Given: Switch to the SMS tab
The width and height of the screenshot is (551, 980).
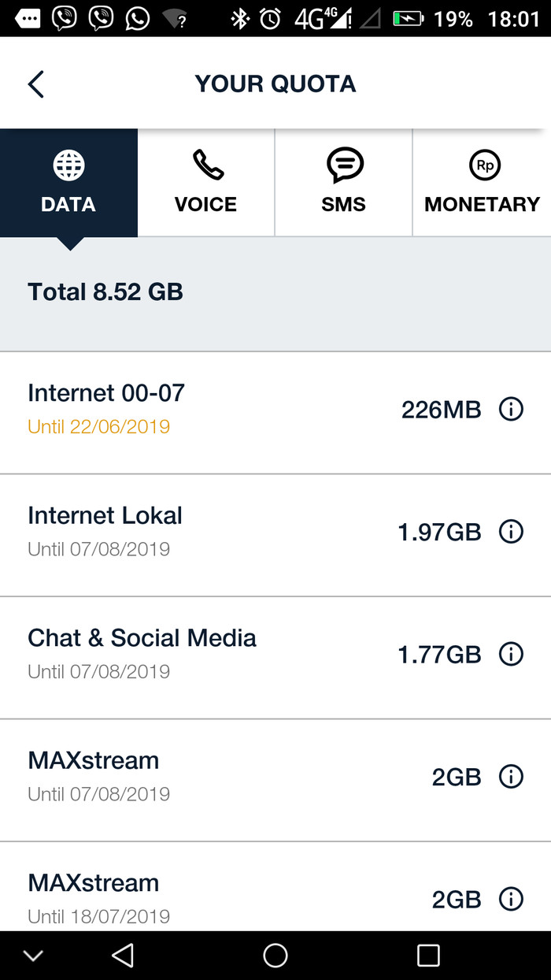Looking at the screenshot, I should (x=344, y=183).
